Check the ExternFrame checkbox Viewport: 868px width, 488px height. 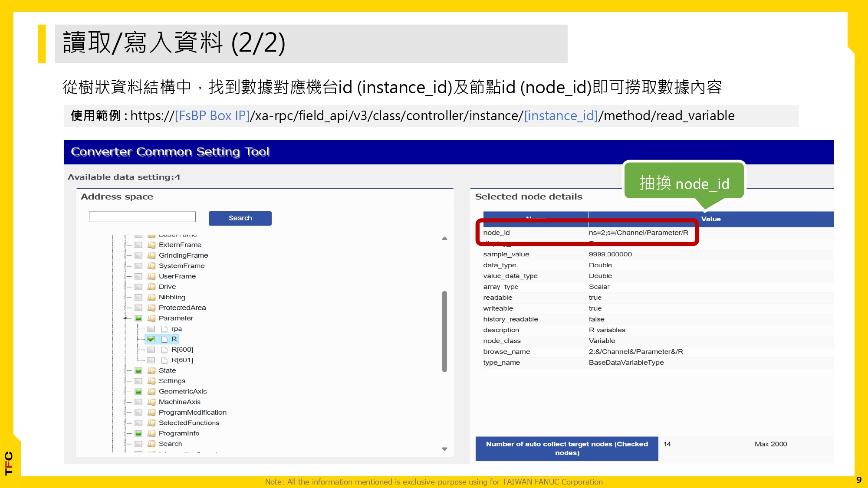coord(138,245)
